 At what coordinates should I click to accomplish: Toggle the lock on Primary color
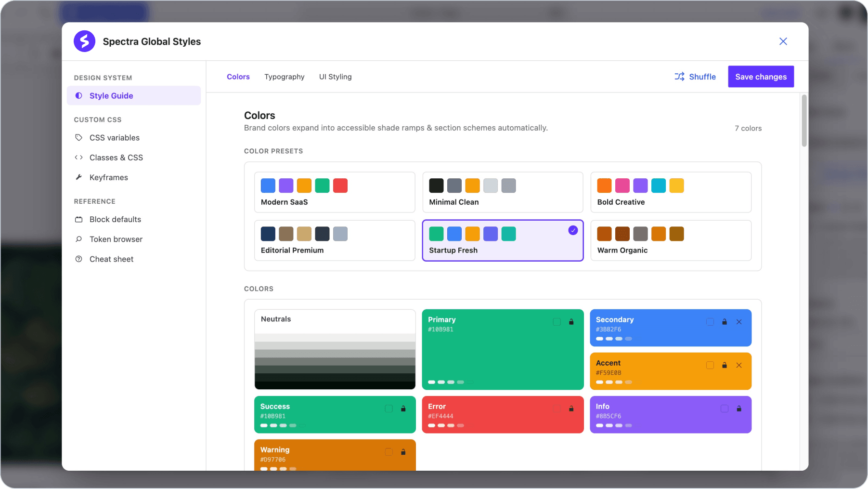(571, 322)
